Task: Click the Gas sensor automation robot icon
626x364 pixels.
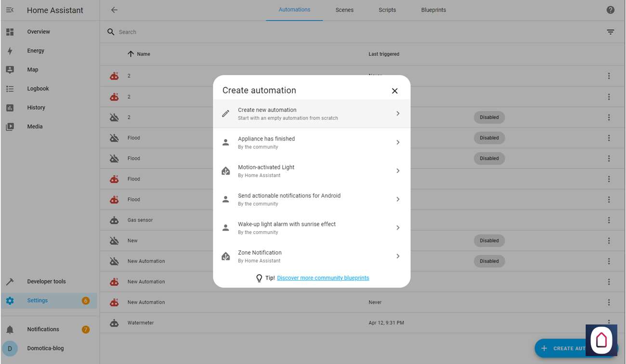Action: pyautogui.click(x=114, y=220)
